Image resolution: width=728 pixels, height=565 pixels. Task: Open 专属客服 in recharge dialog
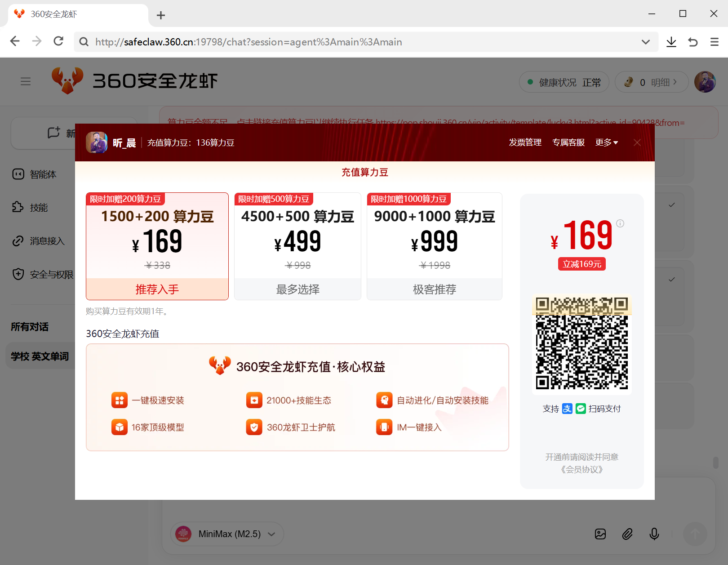(x=568, y=142)
